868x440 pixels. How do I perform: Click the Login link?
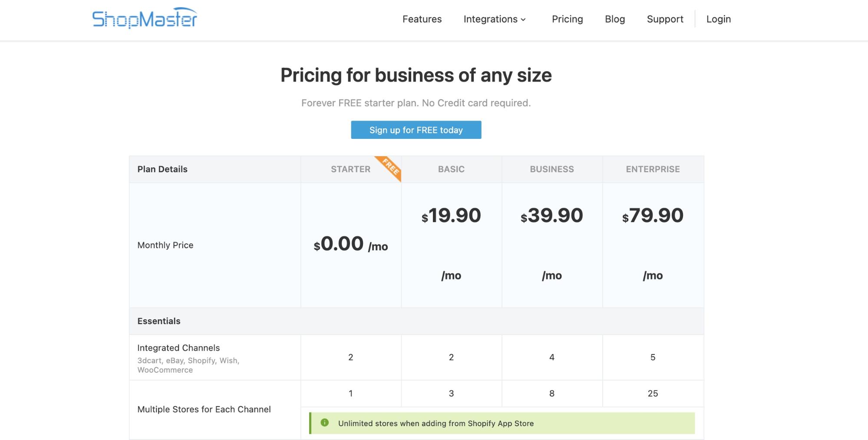[718, 19]
